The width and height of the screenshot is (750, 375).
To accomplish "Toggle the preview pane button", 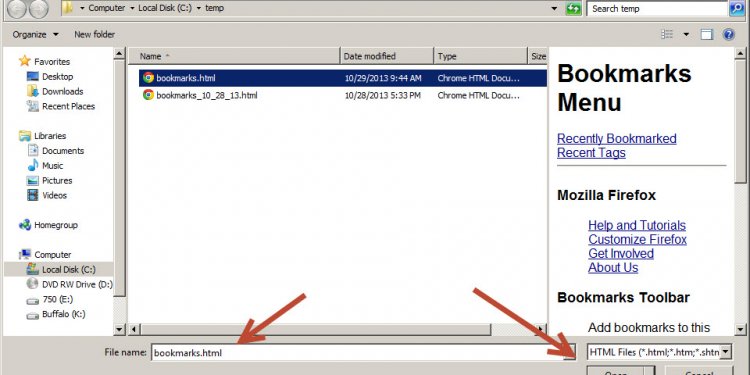I will [707, 34].
